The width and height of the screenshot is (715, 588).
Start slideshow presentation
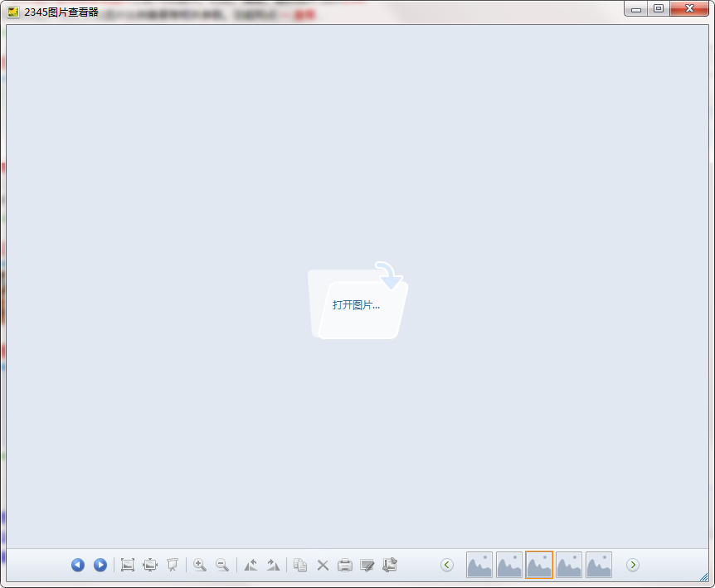click(173, 565)
